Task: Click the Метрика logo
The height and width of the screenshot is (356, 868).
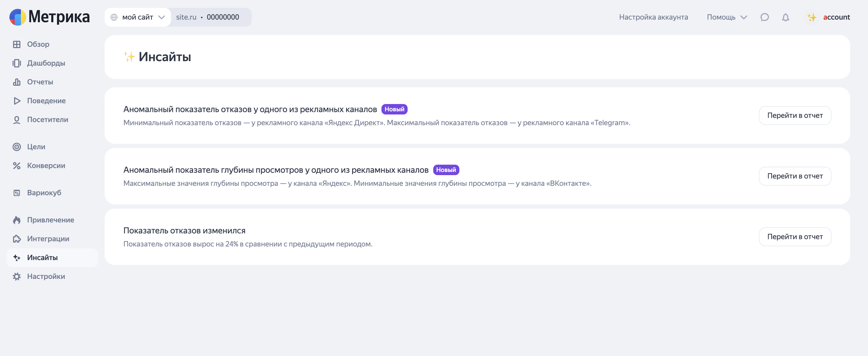Action: (49, 17)
